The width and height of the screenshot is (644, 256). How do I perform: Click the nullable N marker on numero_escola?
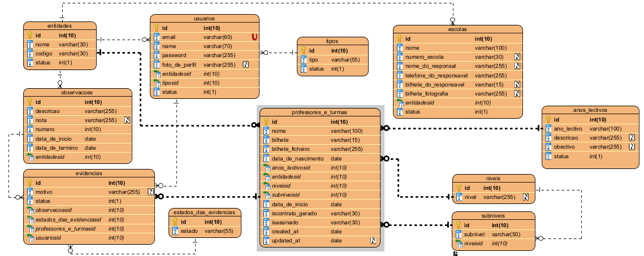pos(517,57)
